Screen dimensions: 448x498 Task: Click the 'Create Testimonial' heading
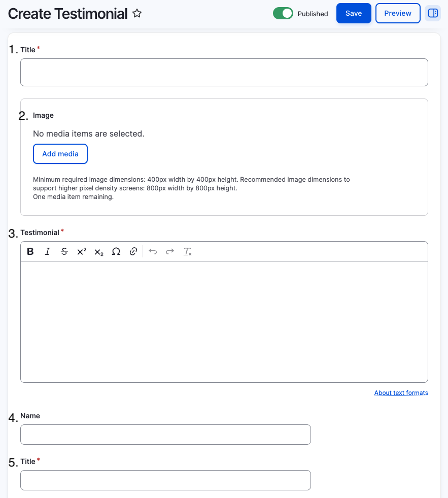tap(67, 14)
